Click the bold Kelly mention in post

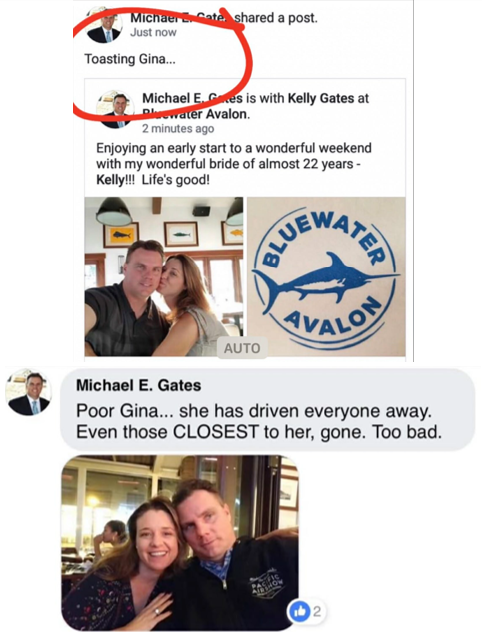pos(109,180)
